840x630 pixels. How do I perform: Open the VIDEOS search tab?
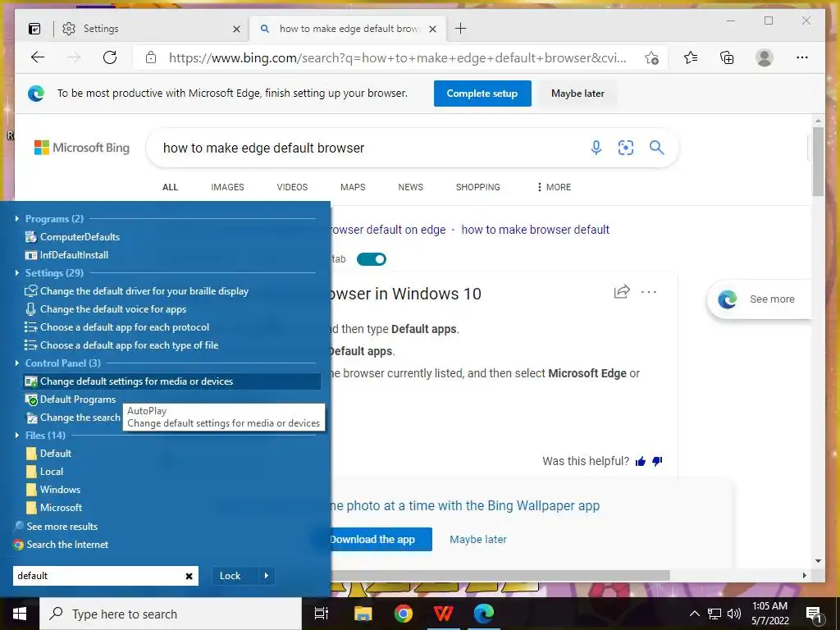click(292, 187)
